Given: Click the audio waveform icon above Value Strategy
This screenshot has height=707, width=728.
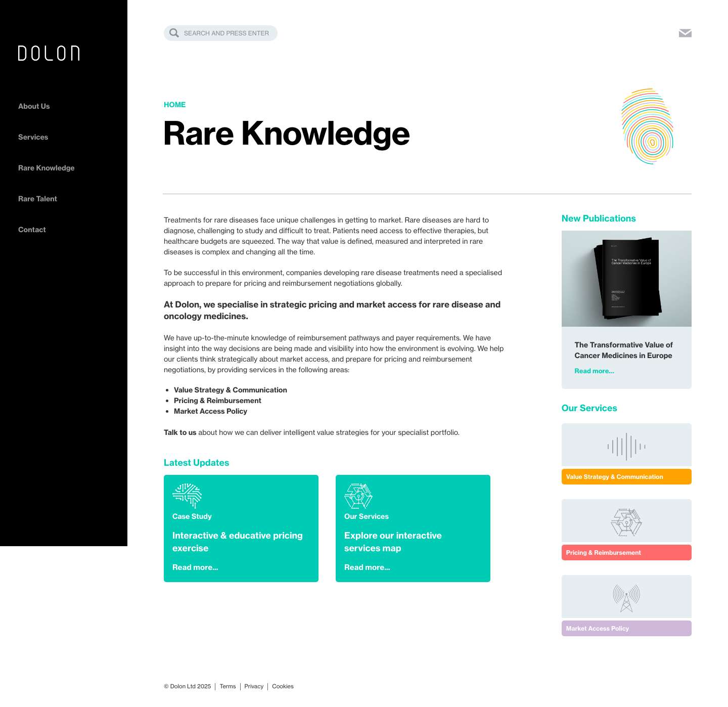Looking at the screenshot, I should coord(626,446).
